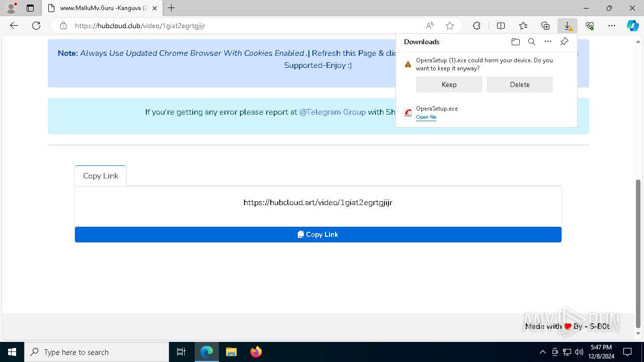Close the MalluMv.Guru tab

pos(155,8)
